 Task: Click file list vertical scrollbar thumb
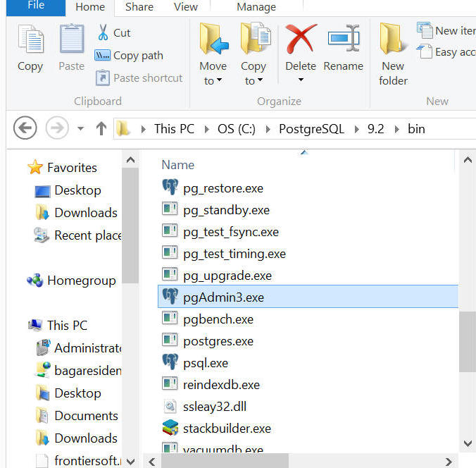coord(467,342)
